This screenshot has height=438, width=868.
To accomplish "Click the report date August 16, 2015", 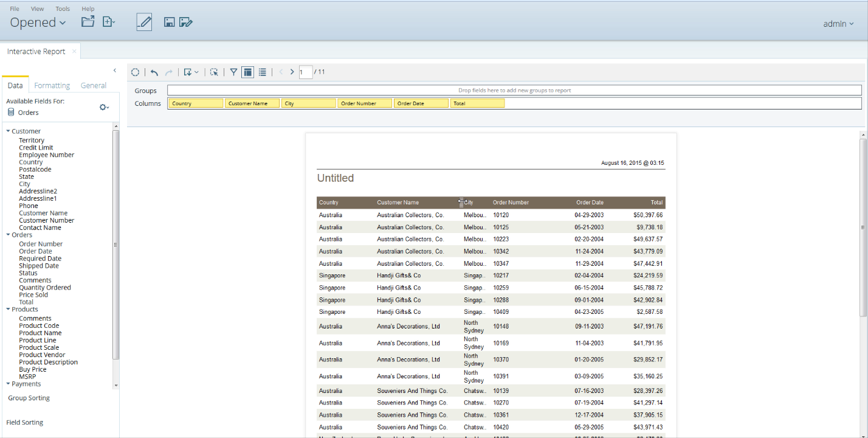I will click(632, 163).
